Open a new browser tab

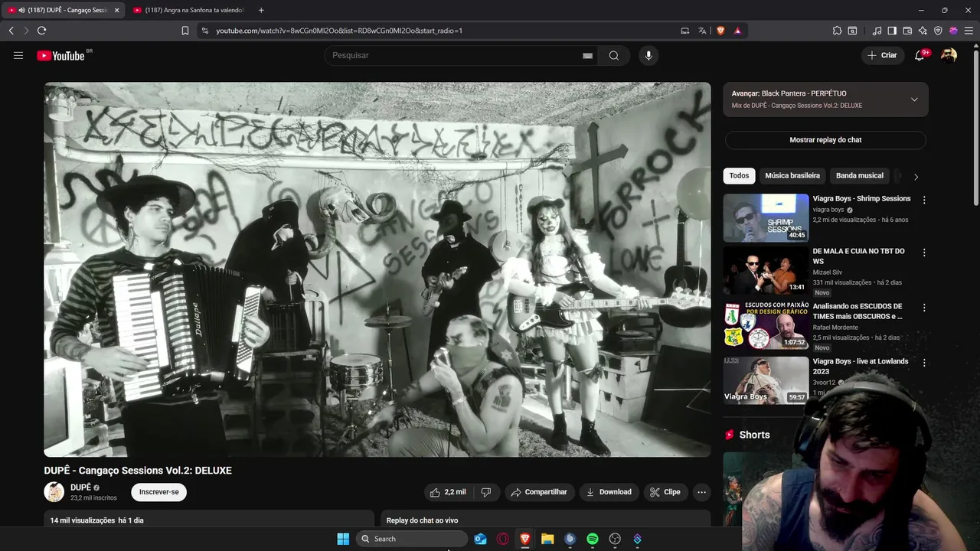coord(261,10)
